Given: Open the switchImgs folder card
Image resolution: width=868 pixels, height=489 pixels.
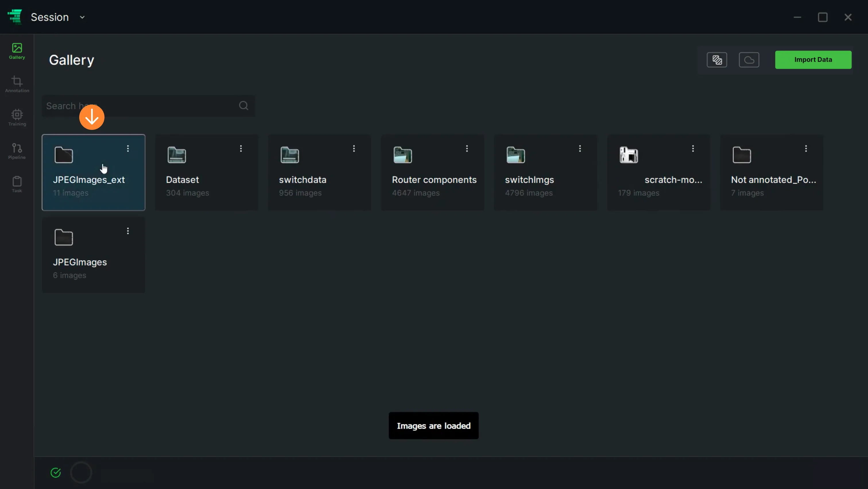Looking at the screenshot, I should tap(546, 172).
